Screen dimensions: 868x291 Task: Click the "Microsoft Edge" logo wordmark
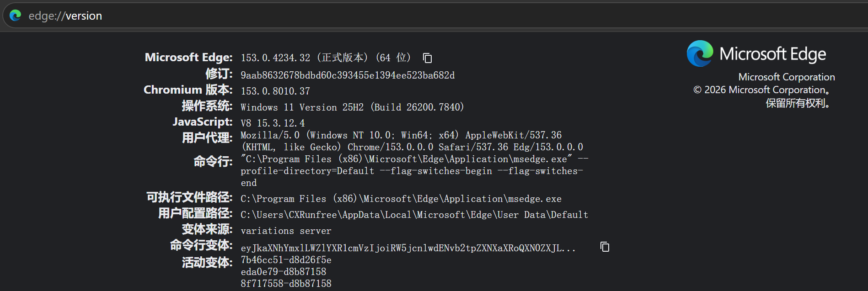tap(773, 54)
